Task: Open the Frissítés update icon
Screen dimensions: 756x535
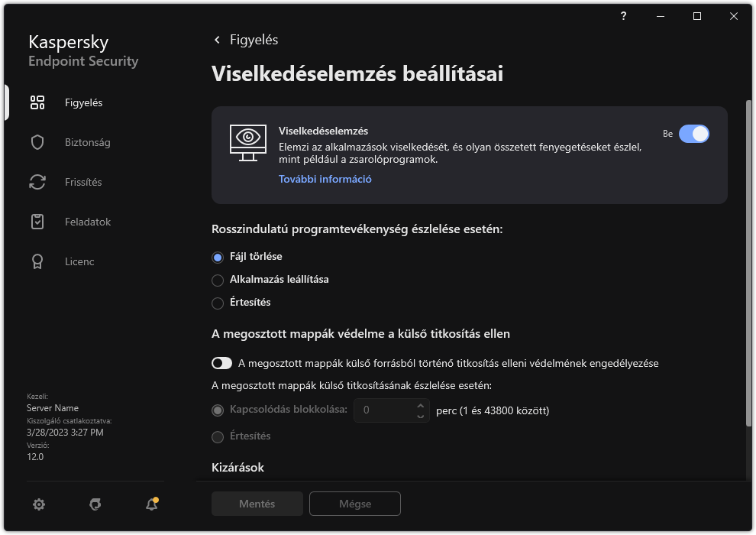Action: [37, 181]
